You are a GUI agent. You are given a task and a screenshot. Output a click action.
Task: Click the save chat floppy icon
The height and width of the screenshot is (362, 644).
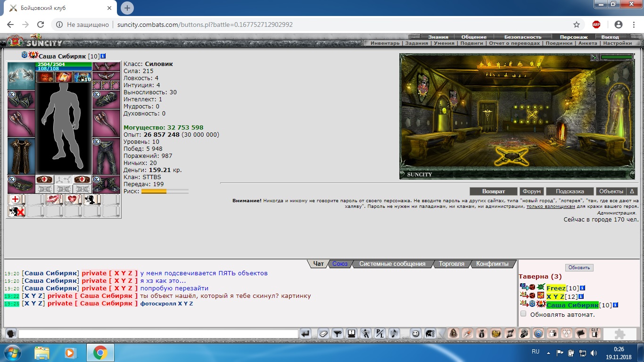[351, 334]
